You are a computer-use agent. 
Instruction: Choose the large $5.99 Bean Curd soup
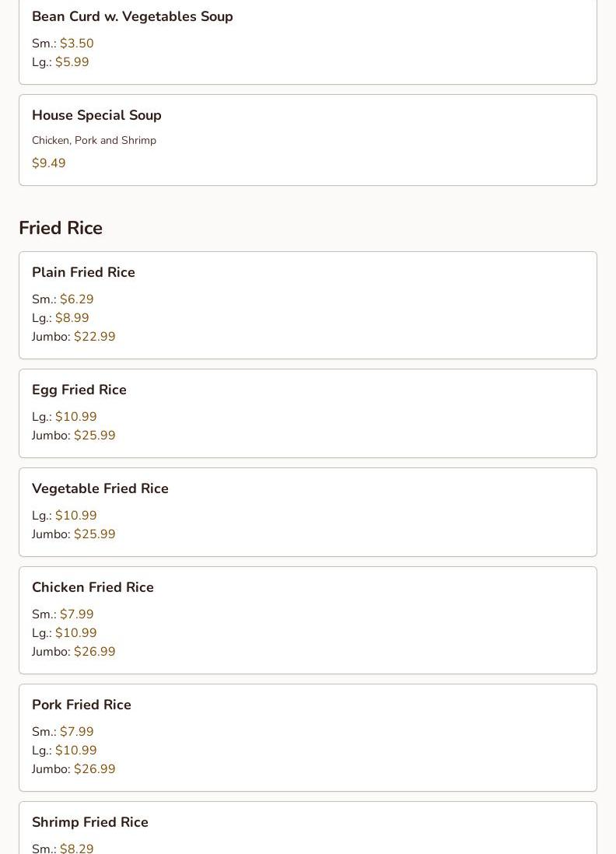click(72, 62)
